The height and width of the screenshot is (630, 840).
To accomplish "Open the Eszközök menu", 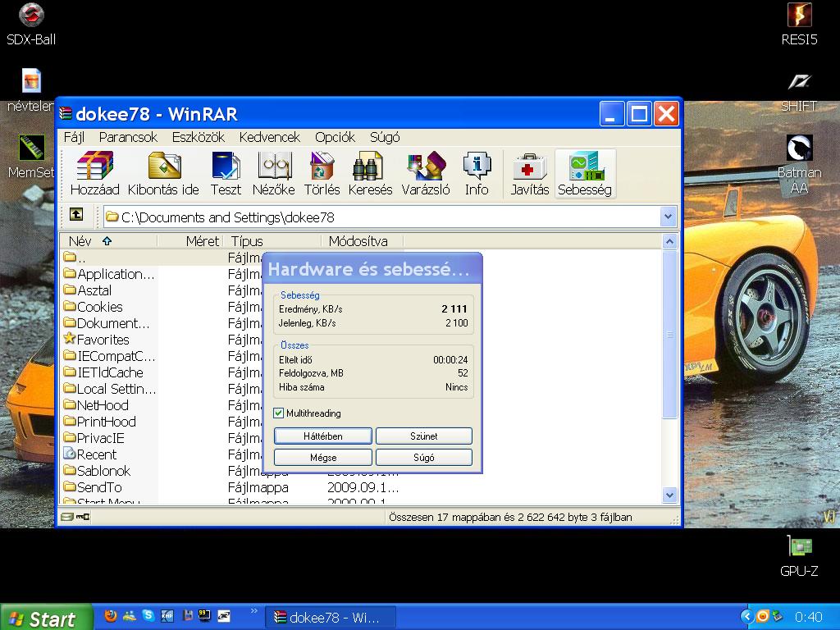I will pos(198,137).
